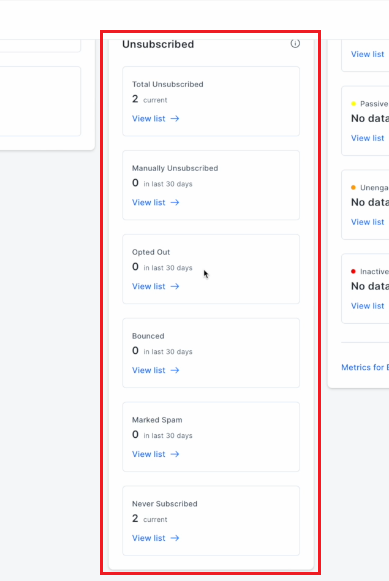Viewport: 389px width, 581px height.
Task: Select the Unengaged segment label
Action: [375, 188]
